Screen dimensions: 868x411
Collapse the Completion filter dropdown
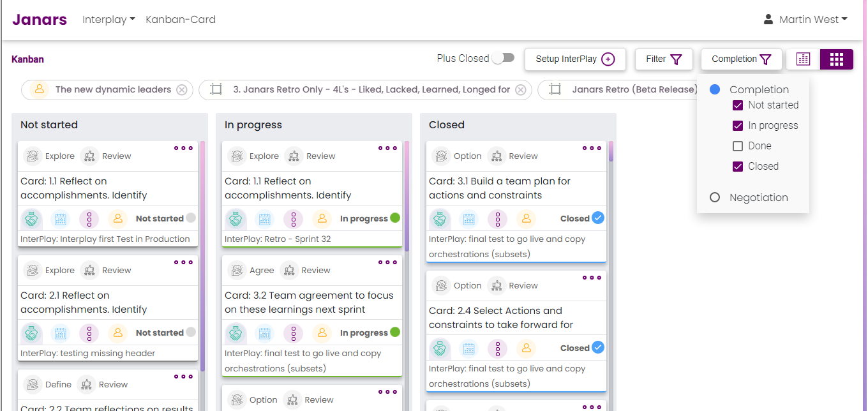pyautogui.click(x=741, y=59)
